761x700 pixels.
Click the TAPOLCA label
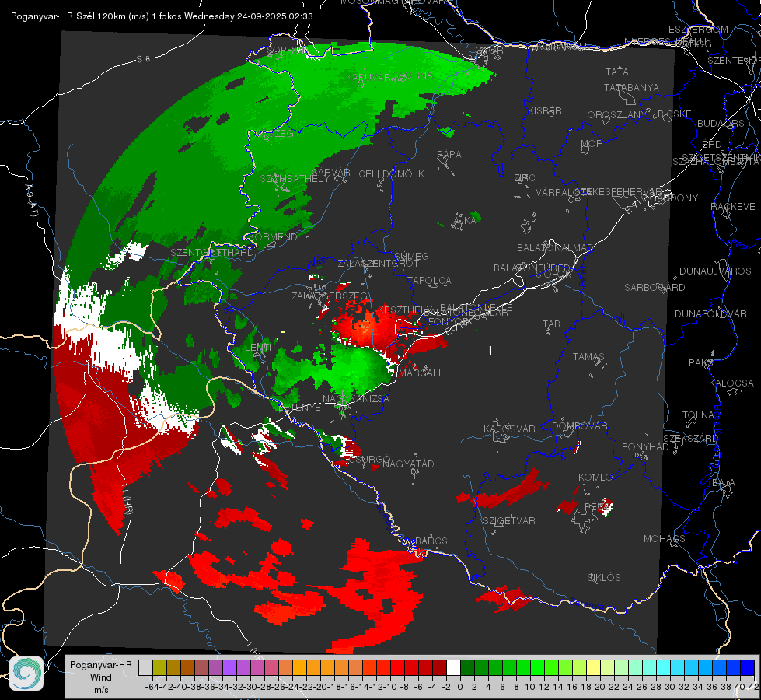(x=429, y=280)
